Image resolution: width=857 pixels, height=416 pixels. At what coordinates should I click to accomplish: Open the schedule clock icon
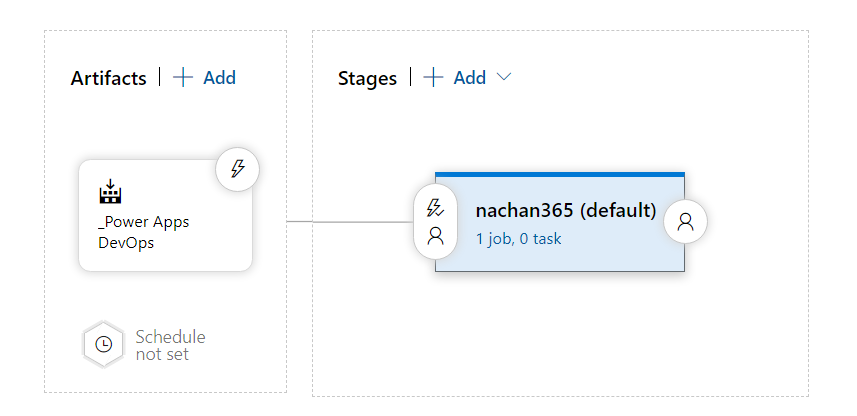[103, 344]
